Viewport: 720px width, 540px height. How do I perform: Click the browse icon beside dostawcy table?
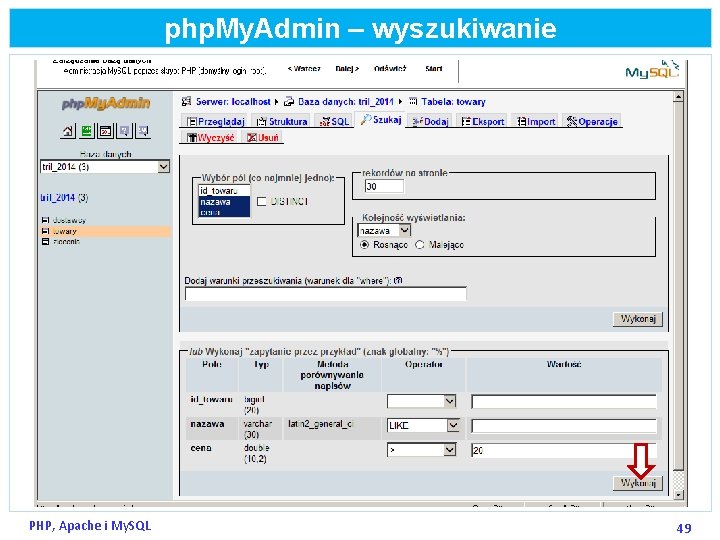(45, 220)
